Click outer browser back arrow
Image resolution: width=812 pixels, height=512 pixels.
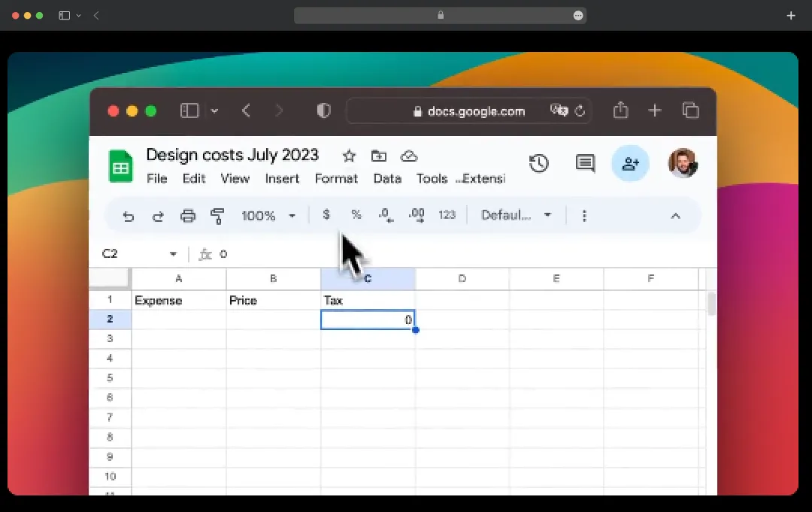point(96,16)
